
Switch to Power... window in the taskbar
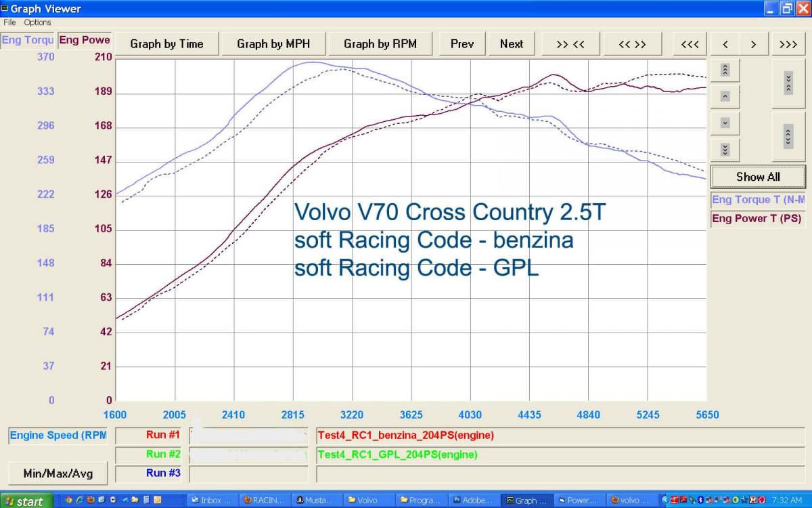579,501
